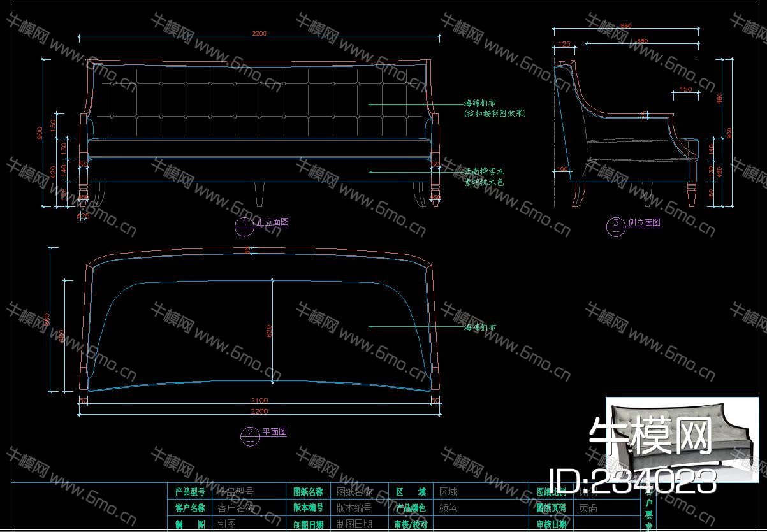Click the gray 客户名称 placeholder value

235,508
